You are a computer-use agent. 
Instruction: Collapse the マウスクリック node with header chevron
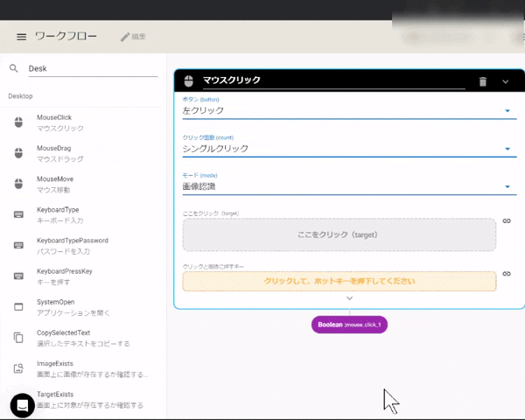point(505,81)
